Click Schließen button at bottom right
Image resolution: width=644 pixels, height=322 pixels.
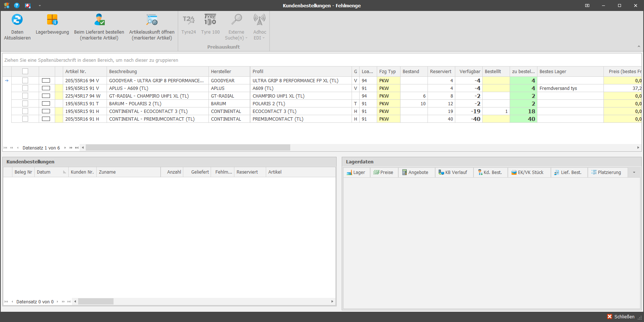point(621,317)
